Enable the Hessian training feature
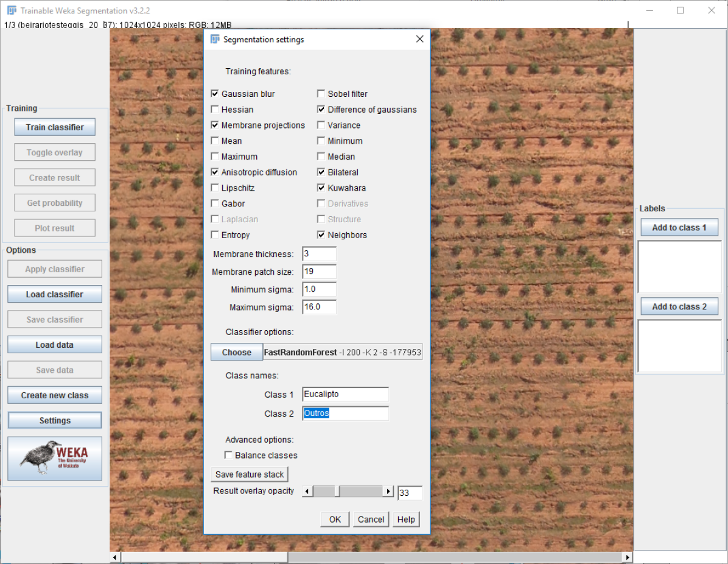The height and width of the screenshot is (564, 728). 215,110
